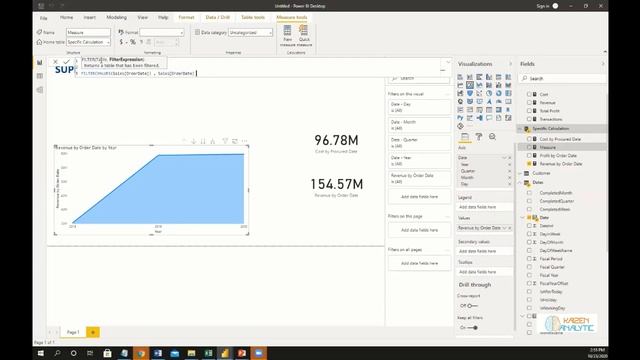Switch to the Modeling ribbon tab
640x360 pixels.
pos(117,18)
